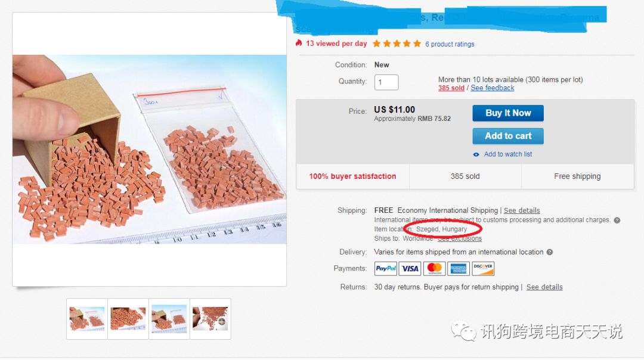Open See details for returns
The image size is (644, 360).
(x=544, y=287)
